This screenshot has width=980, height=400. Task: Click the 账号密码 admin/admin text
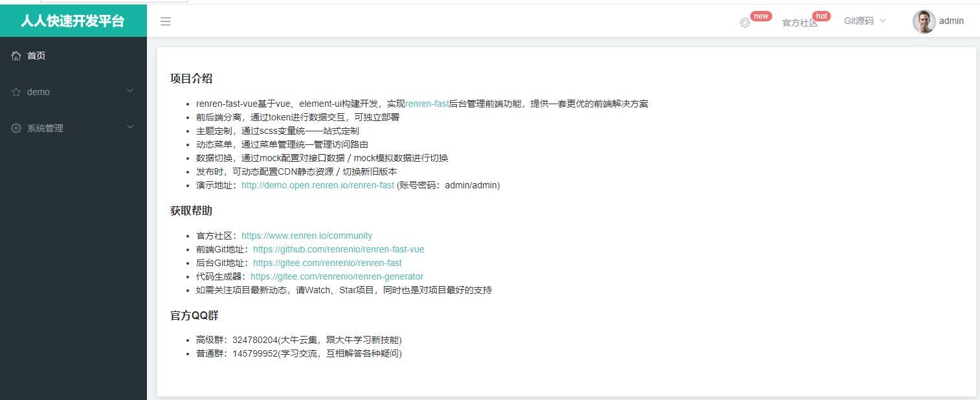point(449,185)
